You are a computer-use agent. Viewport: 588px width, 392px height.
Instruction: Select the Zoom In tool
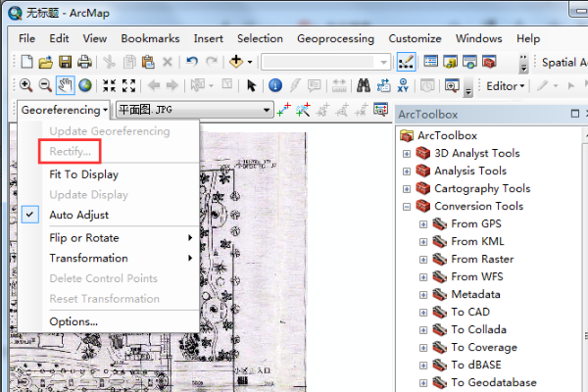coord(25,85)
